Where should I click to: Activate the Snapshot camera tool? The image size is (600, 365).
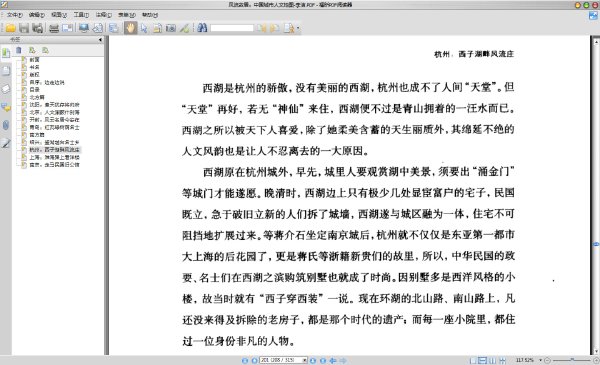171,28
